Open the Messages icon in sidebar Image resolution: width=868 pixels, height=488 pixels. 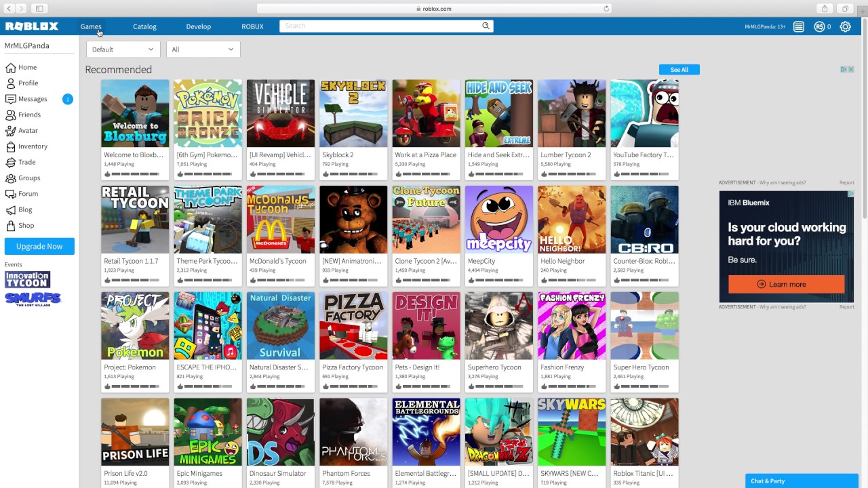pyautogui.click(x=10, y=99)
